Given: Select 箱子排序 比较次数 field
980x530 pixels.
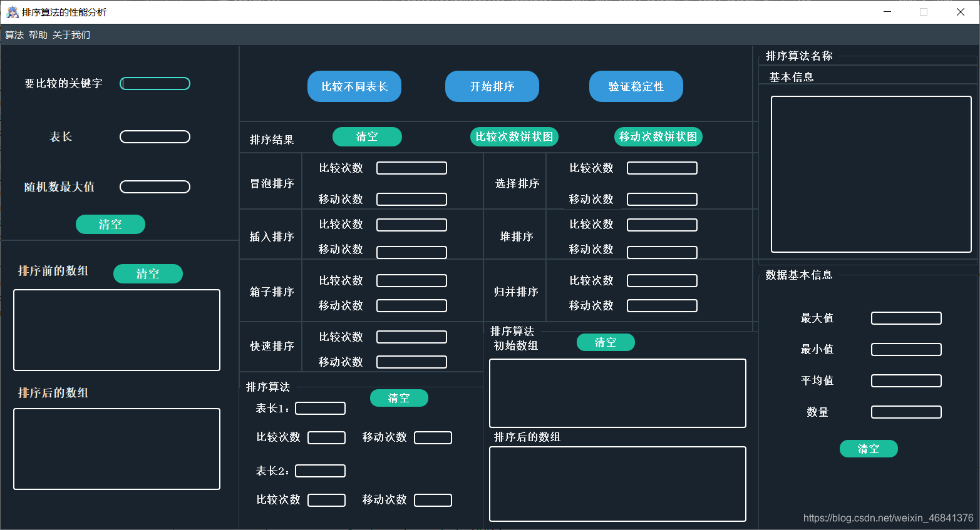Looking at the screenshot, I should click(x=411, y=281).
